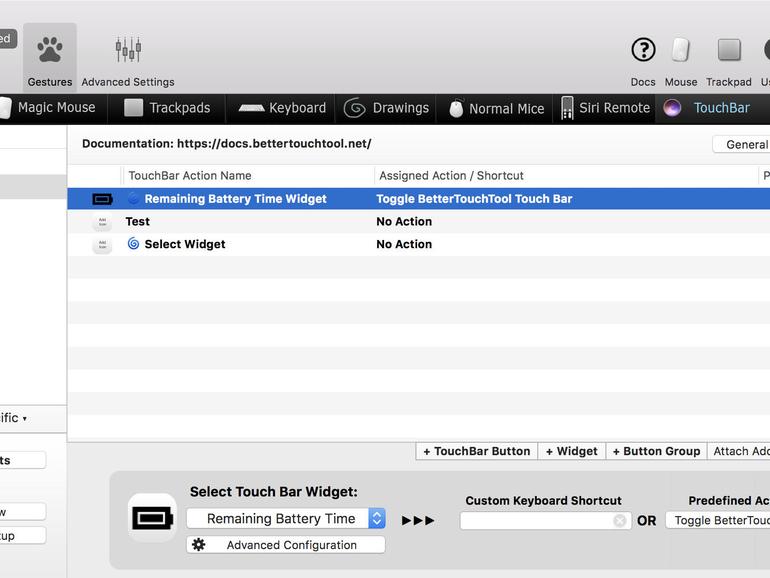
Task: Switch to the Drawings tab
Action: 386,108
